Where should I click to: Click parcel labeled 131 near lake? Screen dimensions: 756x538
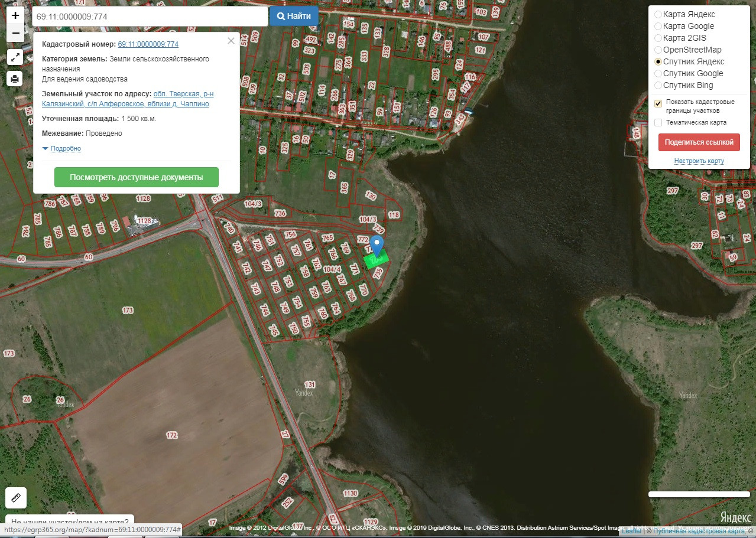point(310,384)
